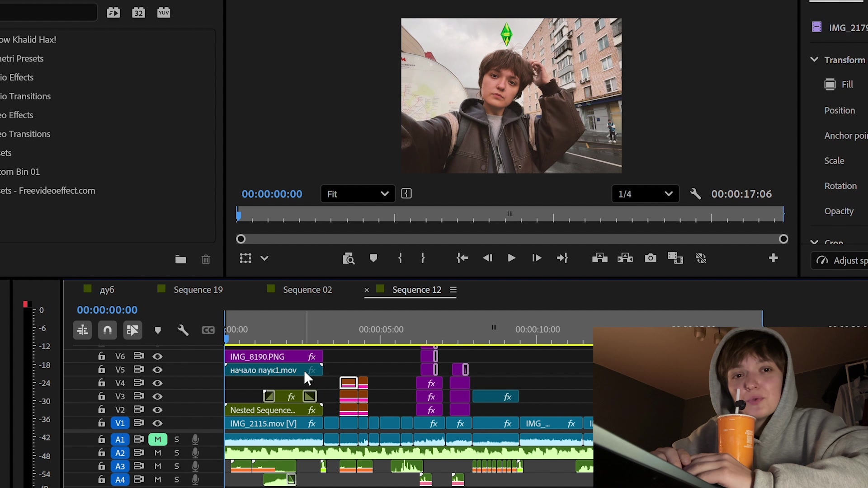Viewport: 868px width, 488px height.
Task: Click the Play button in Program monitor
Action: 511,258
